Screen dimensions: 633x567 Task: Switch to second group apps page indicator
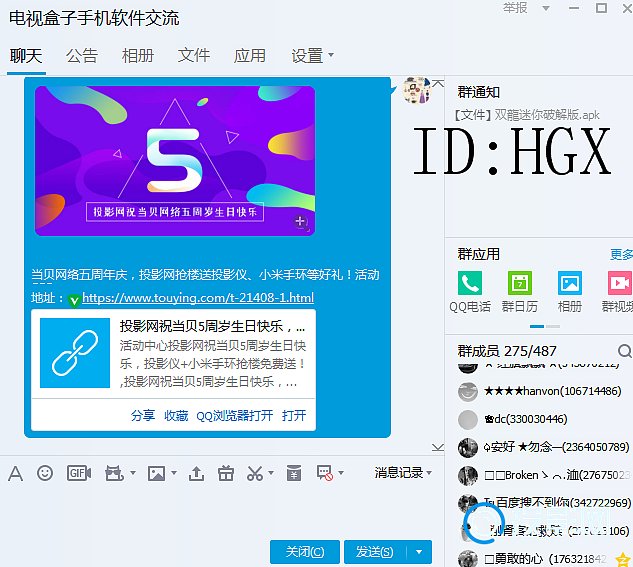553,326
